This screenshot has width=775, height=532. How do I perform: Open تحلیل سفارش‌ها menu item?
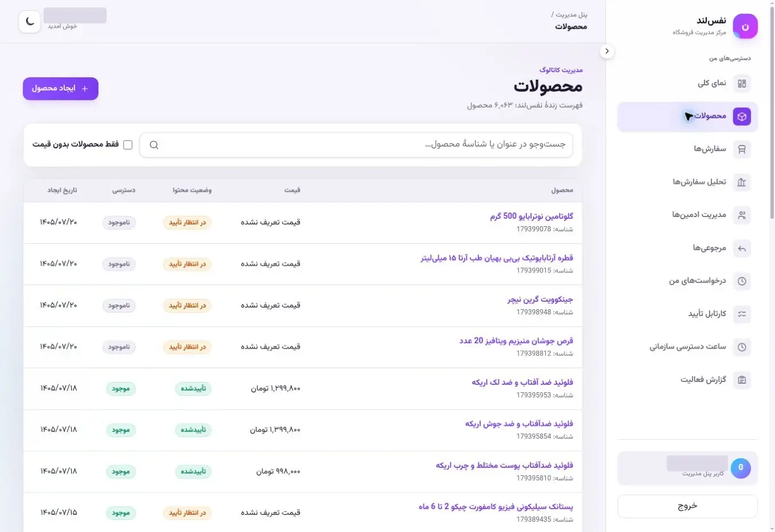coord(687,183)
